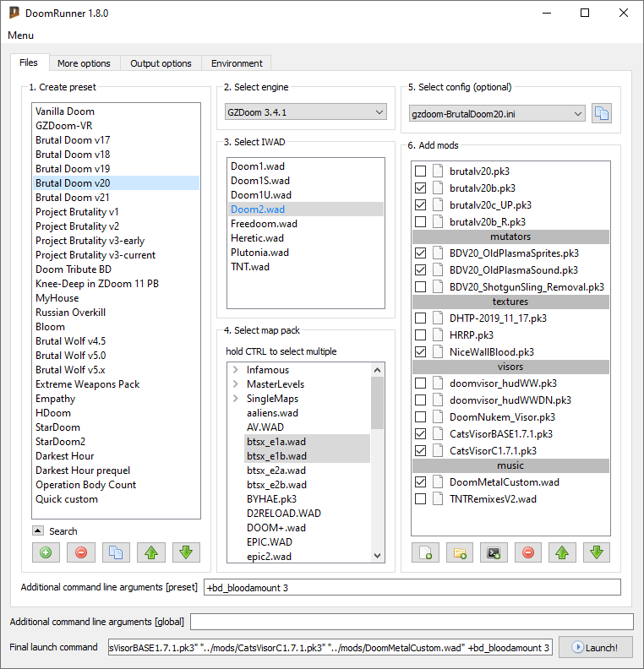The image size is (644, 669).
Task: Click map pack list scrollbar thumb
Action: tap(377, 403)
